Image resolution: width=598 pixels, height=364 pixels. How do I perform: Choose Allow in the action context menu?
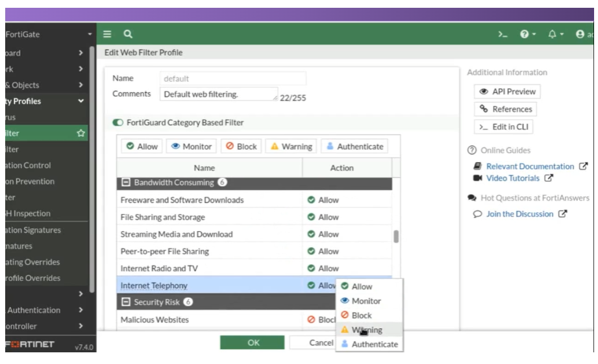click(x=369, y=286)
